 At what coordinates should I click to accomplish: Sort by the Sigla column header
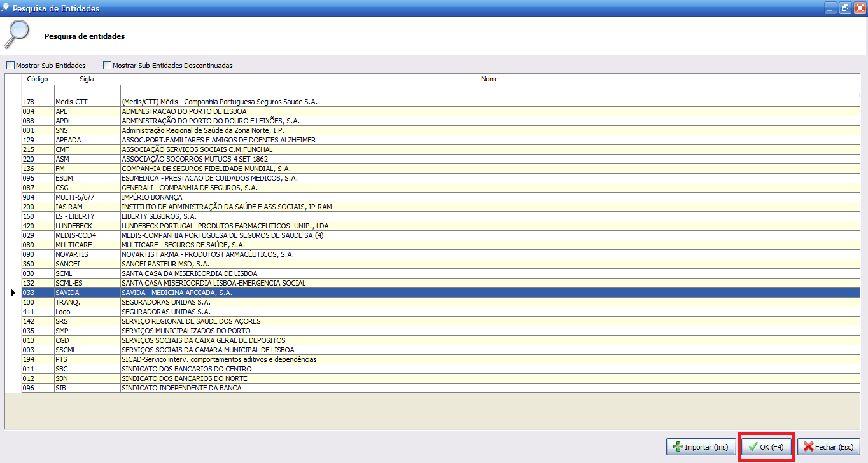click(87, 79)
